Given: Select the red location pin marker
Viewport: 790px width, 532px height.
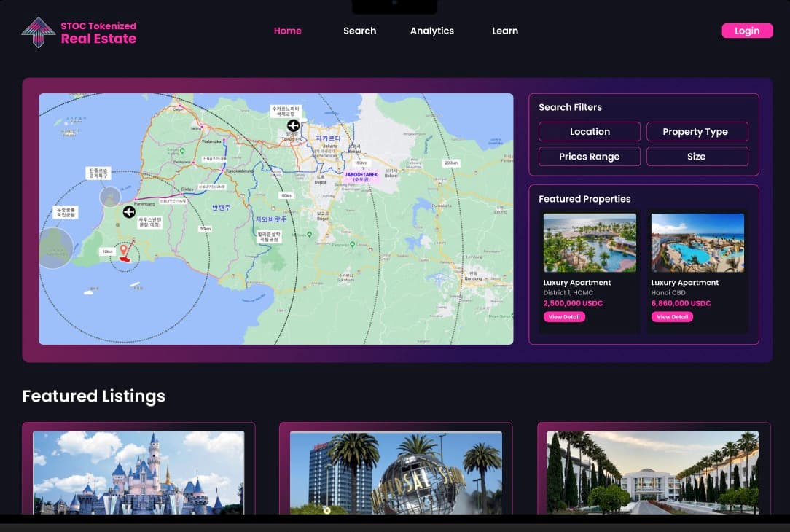Looking at the screenshot, I should click(124, 253).
